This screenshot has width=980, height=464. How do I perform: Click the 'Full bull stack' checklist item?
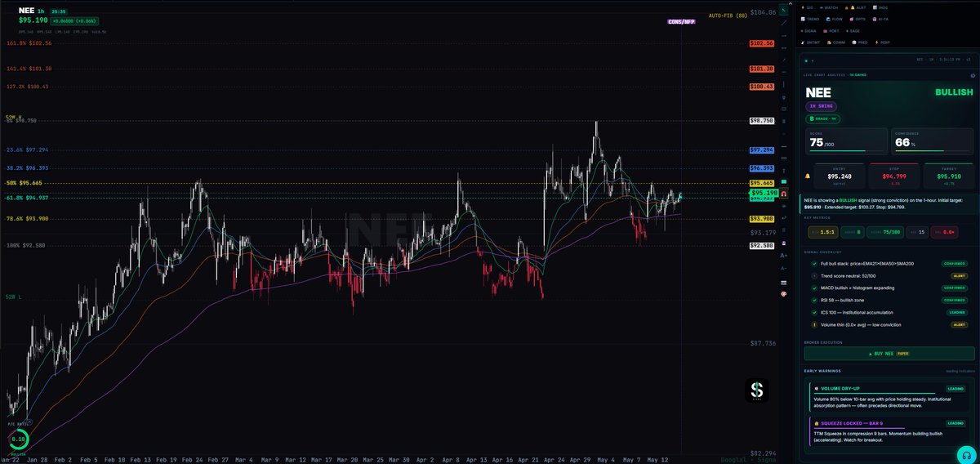pyautogui.click(x=889, y=263)
